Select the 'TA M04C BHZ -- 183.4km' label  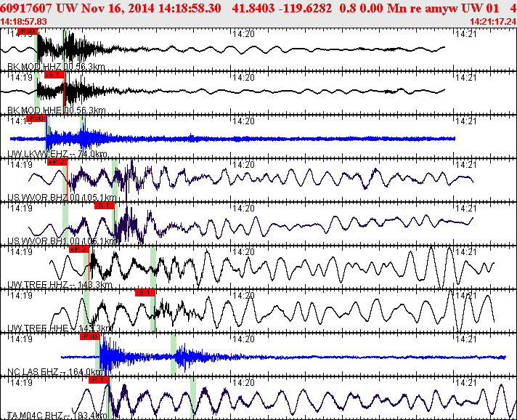pos(57,416)
